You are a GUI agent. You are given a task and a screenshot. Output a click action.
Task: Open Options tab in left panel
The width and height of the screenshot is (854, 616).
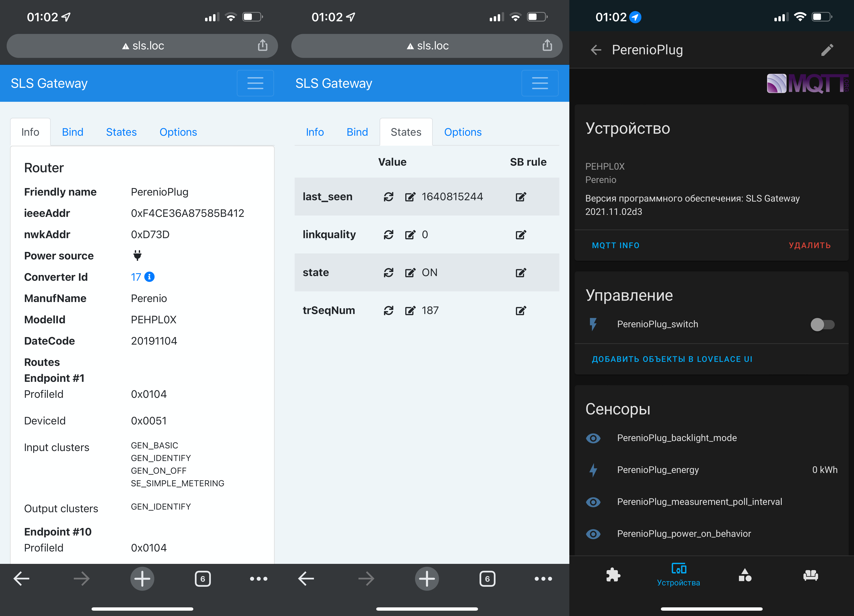tap(178, 132)
